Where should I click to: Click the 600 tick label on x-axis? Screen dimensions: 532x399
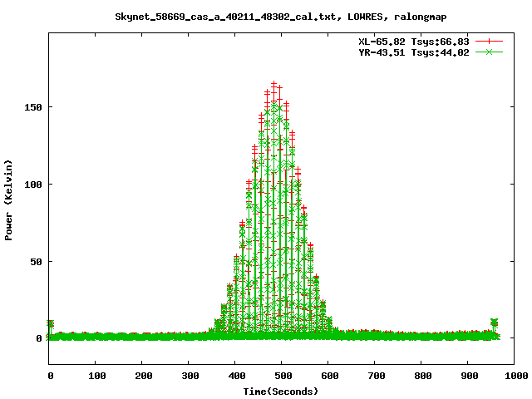[x=330, y=376]
